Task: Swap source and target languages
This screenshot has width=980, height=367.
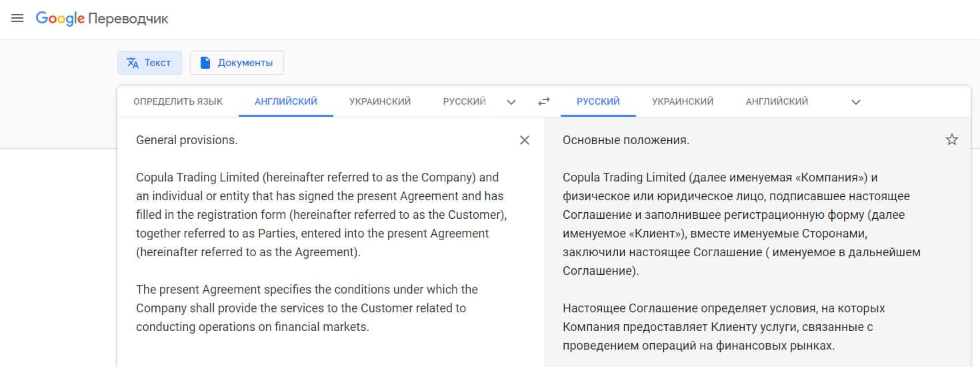Action: click(544, 102)
